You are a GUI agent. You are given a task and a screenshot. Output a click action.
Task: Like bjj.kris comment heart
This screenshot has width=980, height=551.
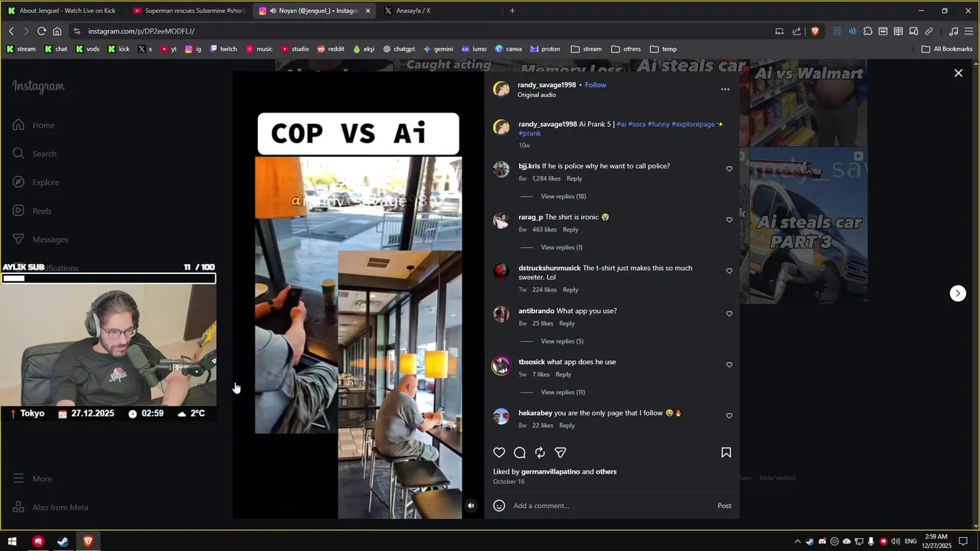coord(729,168)
